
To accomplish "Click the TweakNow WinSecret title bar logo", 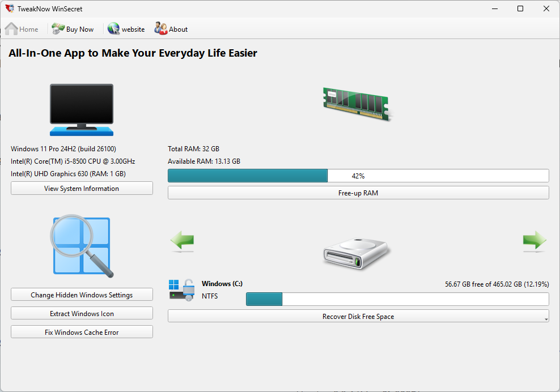I will 10,8.
